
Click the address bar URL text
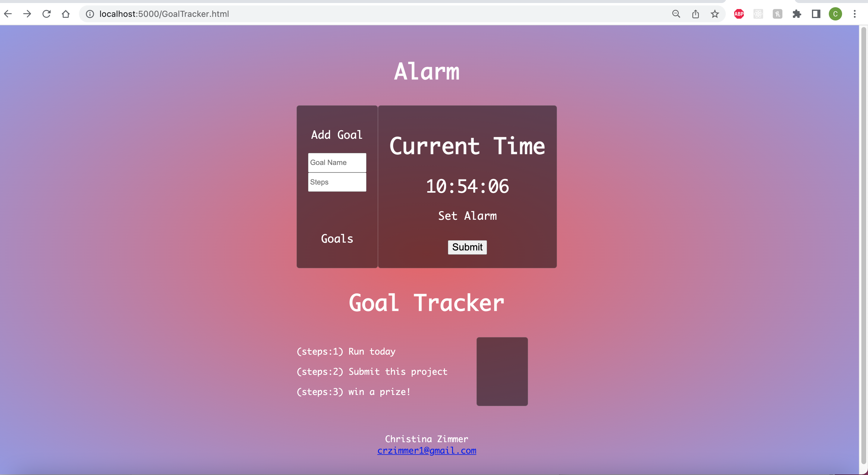click(164, 14)
